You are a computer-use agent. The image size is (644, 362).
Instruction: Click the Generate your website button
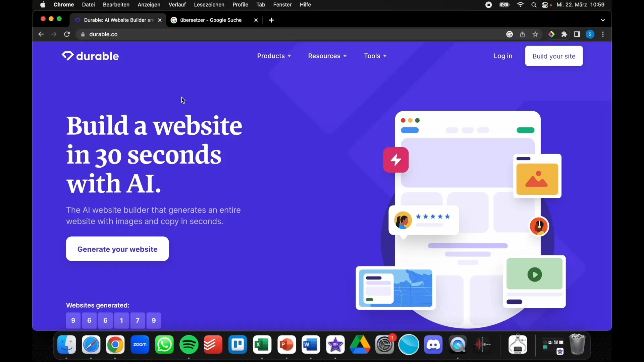tap(117, 249)
